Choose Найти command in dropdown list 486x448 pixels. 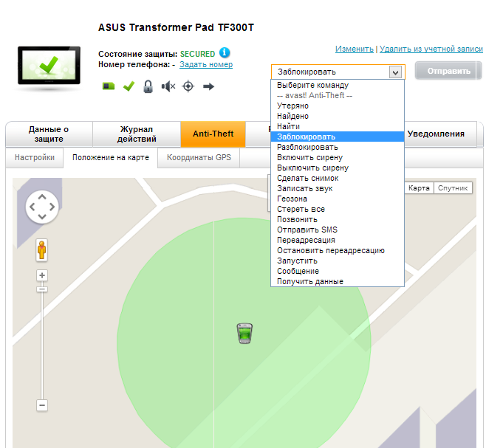[338, 126]
